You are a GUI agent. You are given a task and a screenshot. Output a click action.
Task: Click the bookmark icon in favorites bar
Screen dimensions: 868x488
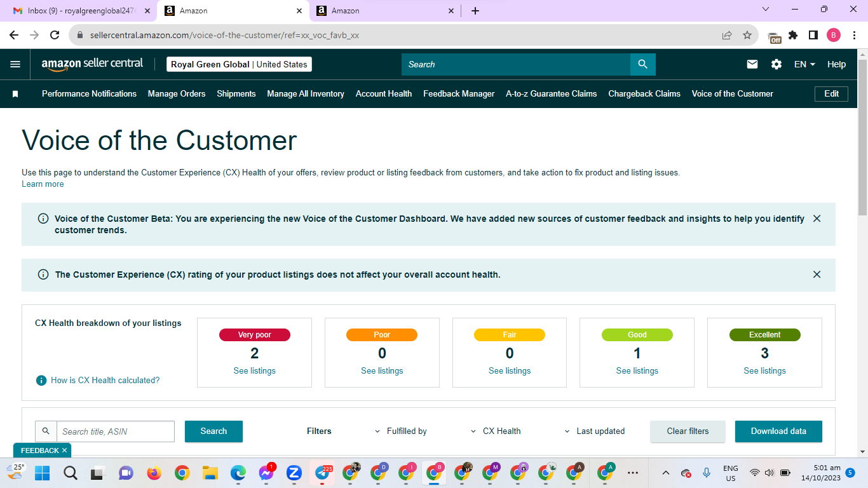[15, 94]
